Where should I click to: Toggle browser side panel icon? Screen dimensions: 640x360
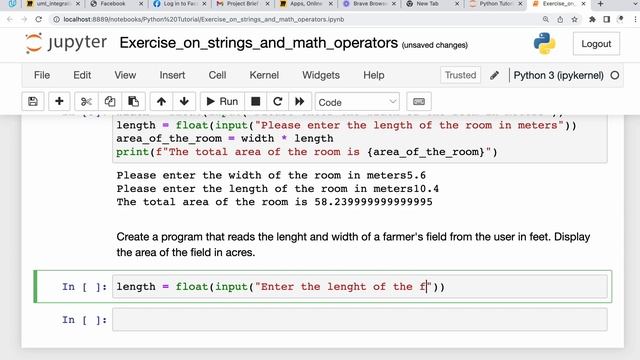pos(607,19)
